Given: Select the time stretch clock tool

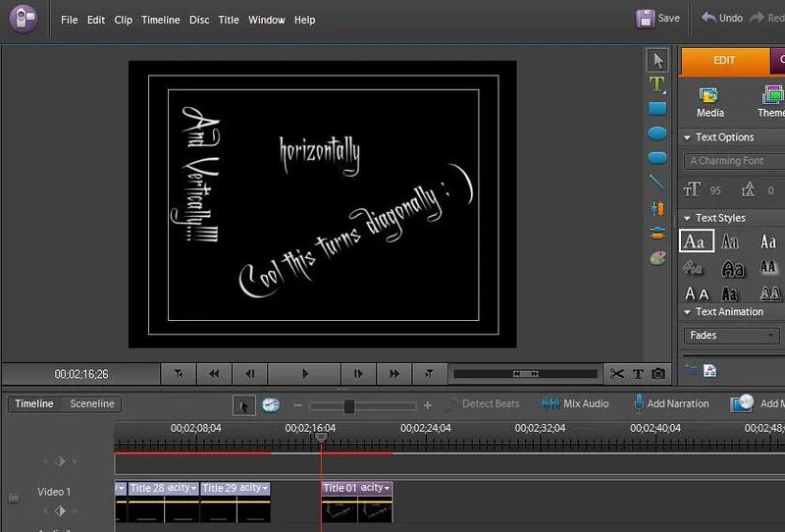Looking at the screenshot, I should (271, 404).
